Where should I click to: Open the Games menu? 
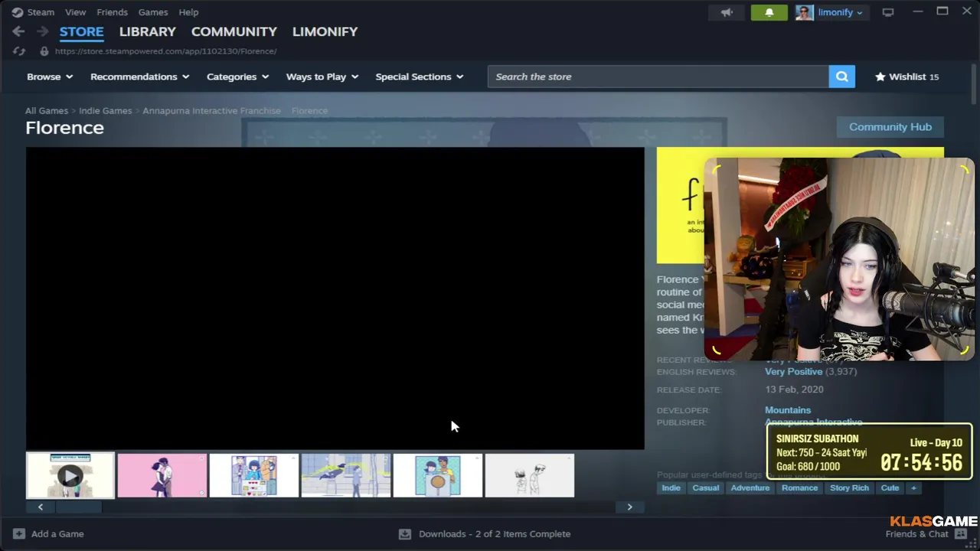(153, 12)
